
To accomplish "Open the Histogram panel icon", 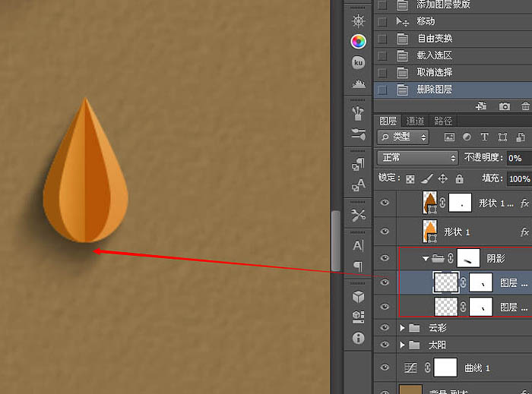I will click(x=358, y=84).
